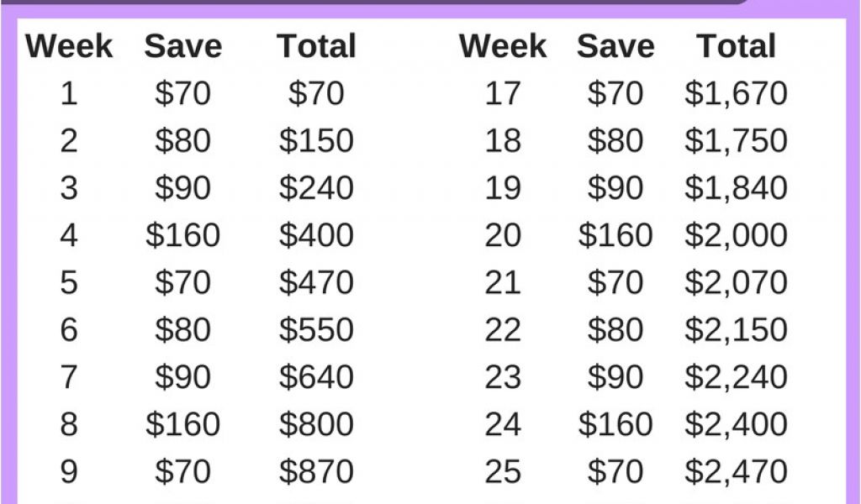Select the $870 total for week 9
The width and height of the screenshot is (861, 504).
(316, 471)
